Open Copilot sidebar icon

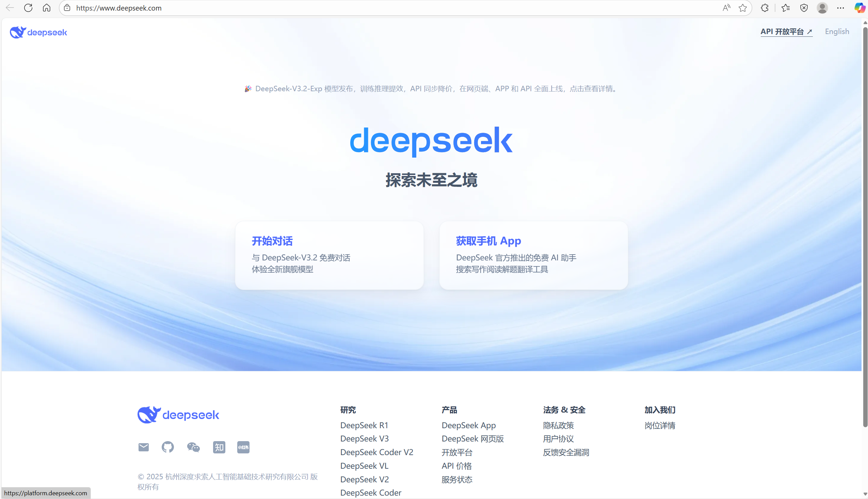click(x=859, y=8)
